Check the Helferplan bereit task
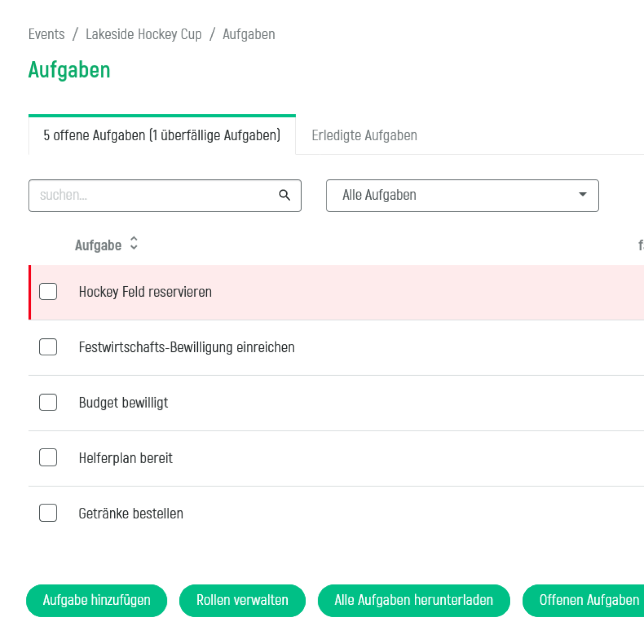 (x=48, y=457)
